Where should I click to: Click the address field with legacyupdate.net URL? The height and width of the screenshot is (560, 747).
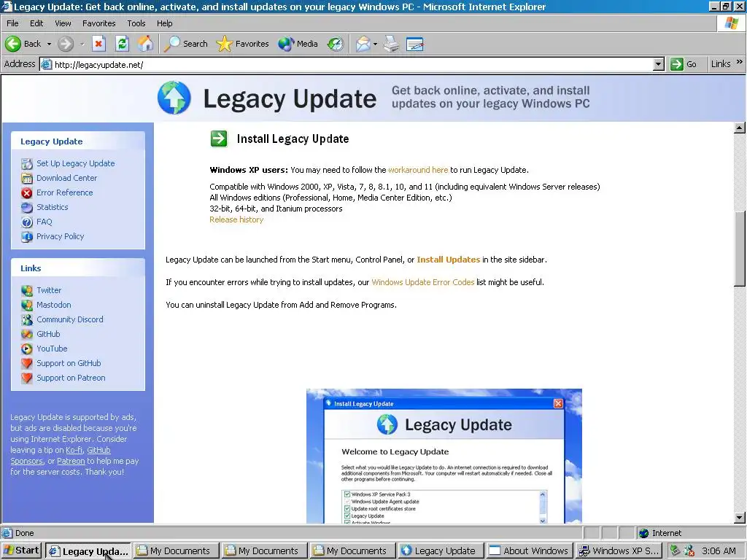352,64
